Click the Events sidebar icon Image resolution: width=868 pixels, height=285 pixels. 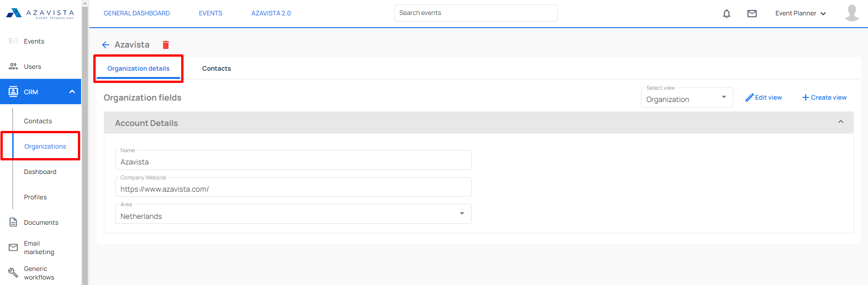13,41
